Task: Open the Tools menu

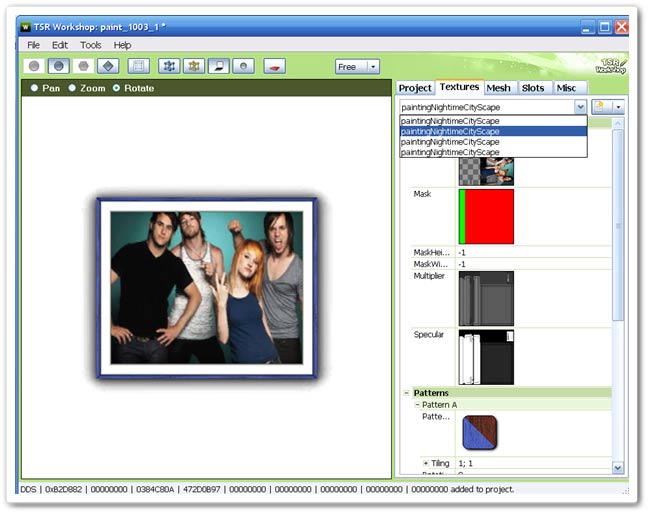Action: click(x=91, y=45)
